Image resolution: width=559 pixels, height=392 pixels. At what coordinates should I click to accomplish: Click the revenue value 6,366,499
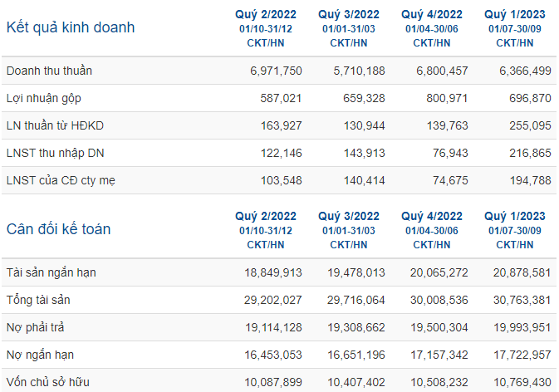click(525, 71)
